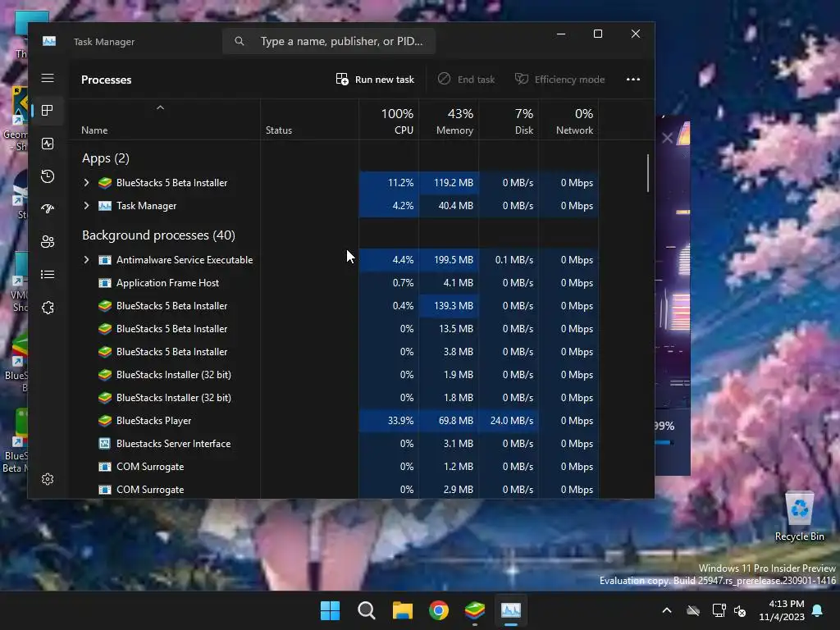Open the App history sidebar icon
This screenshot has height=630, width=840.
pos(48,176)
